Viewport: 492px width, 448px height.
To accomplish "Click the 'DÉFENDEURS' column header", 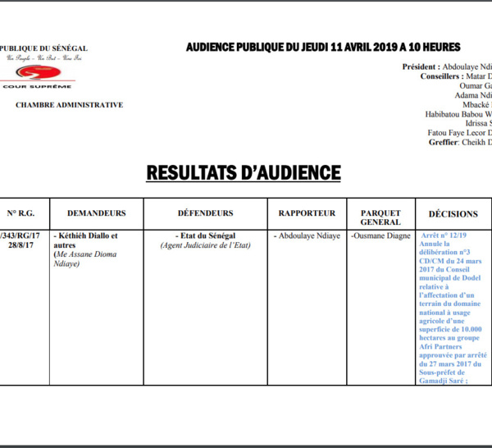I will [x=206, y=213].
